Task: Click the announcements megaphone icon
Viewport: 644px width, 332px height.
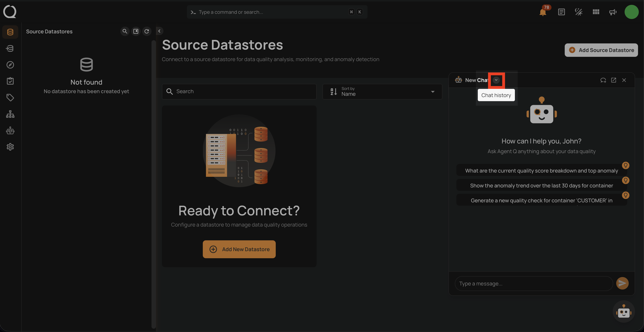Action: coord(612,12)
